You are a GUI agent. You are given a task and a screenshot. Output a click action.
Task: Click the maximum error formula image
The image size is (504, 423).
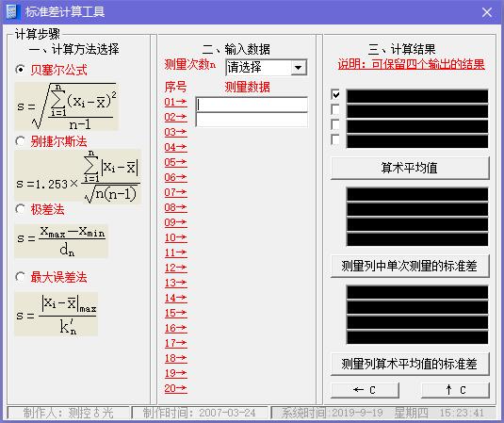tap(57, 314)
